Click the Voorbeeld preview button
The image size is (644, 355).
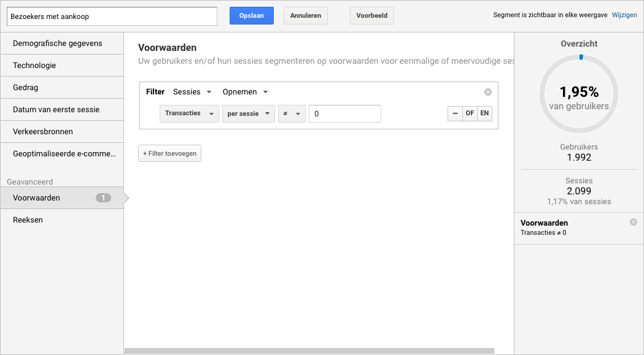tap(371, 16)
